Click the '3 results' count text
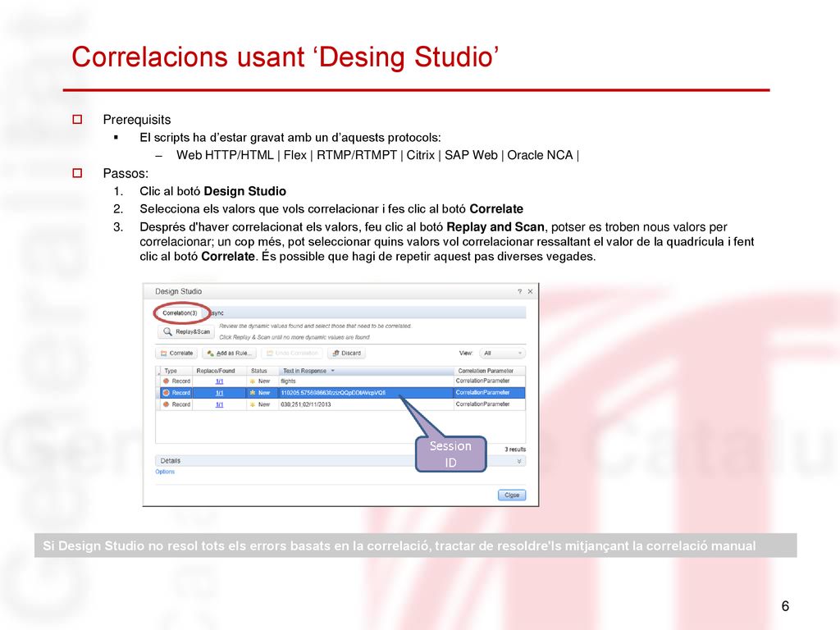Screen dimensions: 840x630 [515, 450]
